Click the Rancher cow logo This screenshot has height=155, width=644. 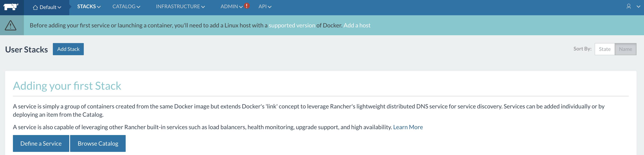click(11, 6)
